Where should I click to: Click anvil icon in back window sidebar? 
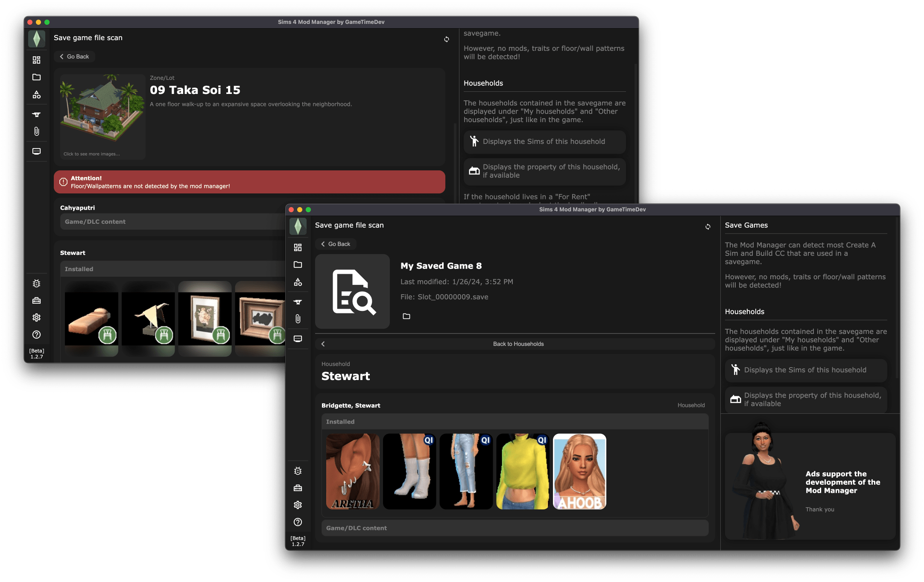36,114
